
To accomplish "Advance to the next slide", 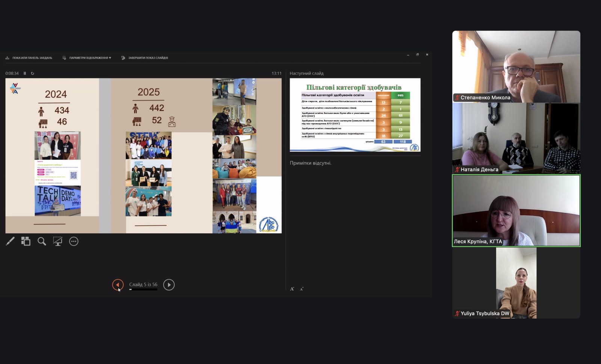I will click(169, 285).
